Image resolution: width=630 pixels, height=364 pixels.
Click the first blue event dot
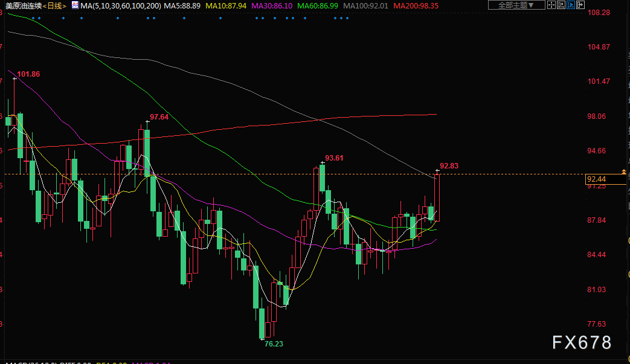point(33,18)
